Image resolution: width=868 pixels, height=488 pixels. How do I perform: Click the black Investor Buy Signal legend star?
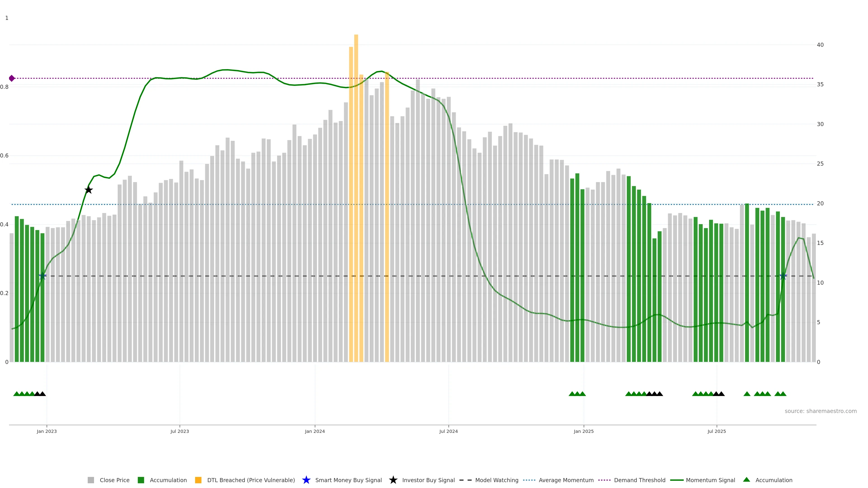393,480
